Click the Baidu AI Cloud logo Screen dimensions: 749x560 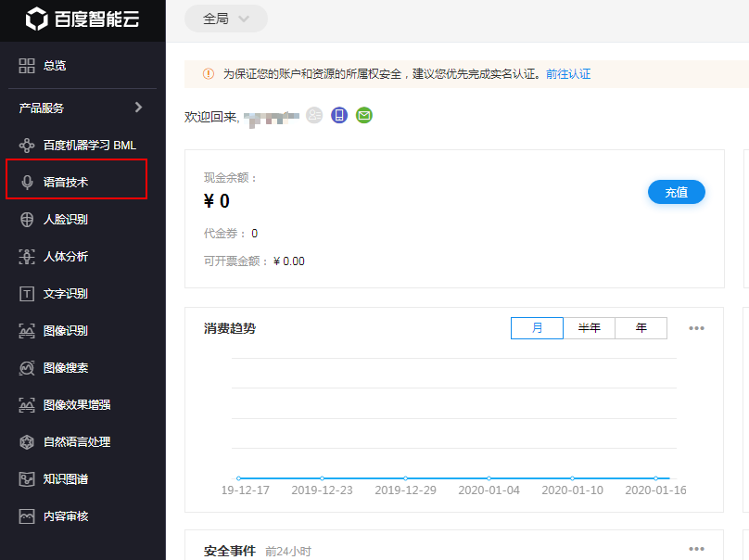click(x=83, y=19)
